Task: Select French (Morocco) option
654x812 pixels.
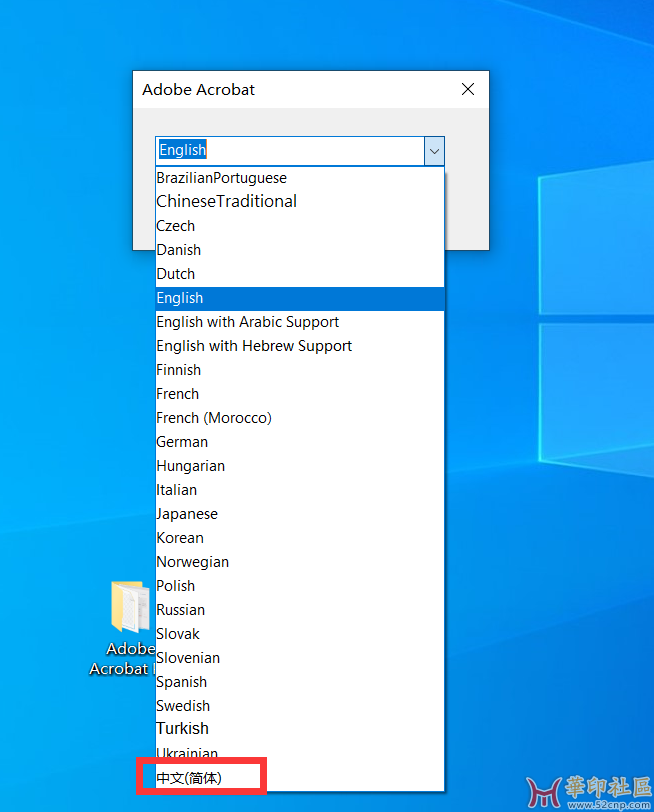Action: (300, 418)
